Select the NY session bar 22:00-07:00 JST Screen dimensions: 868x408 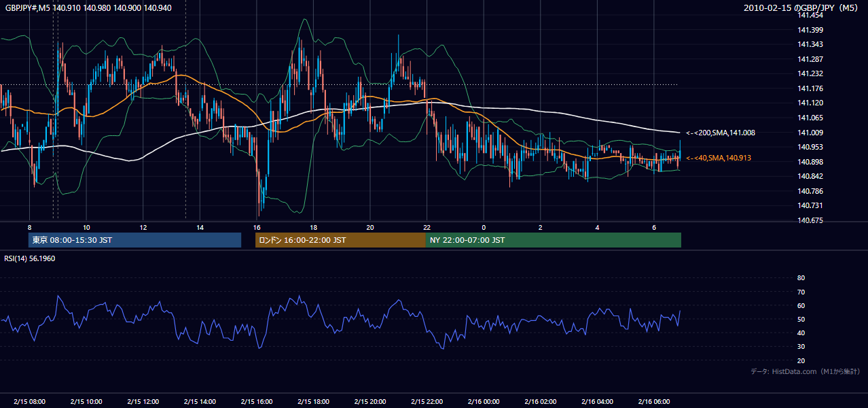pyautogui.click(x=554, y=240)
